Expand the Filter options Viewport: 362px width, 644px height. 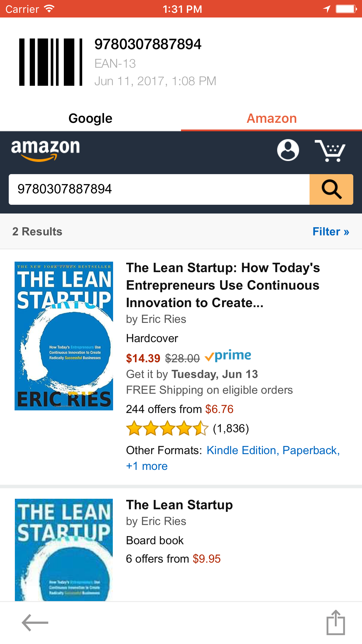[331, 232]
